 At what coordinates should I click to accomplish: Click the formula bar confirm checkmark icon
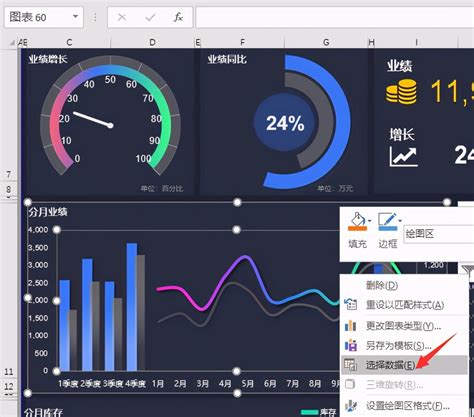[150, 17]
